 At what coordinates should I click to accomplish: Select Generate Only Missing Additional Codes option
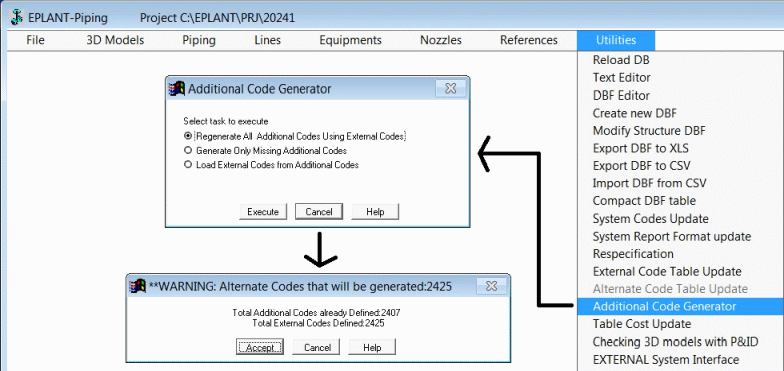click(266, 150)
